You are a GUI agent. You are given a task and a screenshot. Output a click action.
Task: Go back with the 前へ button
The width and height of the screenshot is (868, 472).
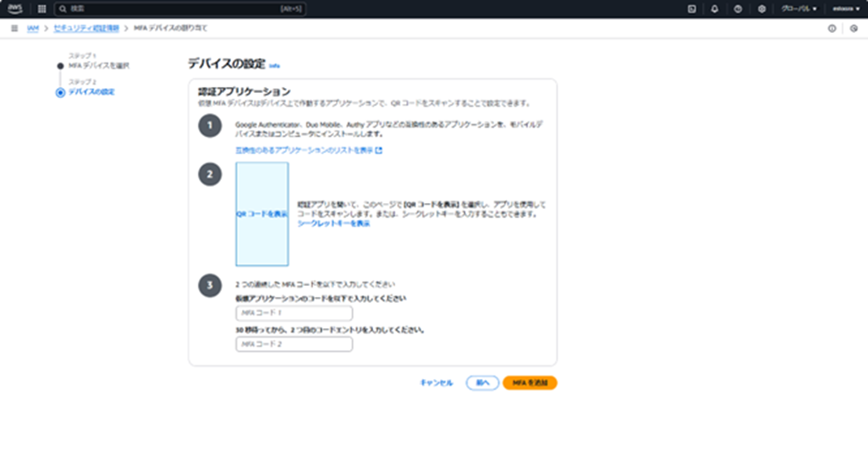click(482, 383)
